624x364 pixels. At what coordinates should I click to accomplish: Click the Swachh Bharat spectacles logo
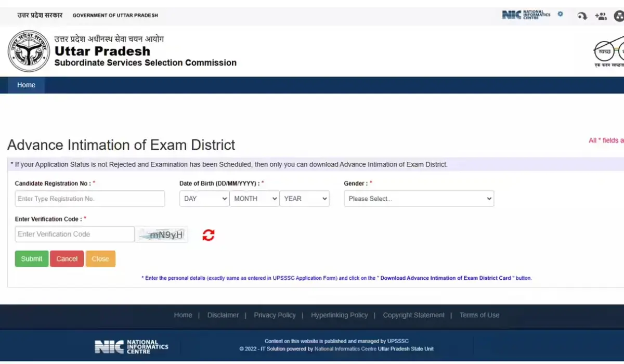point(609,52)
